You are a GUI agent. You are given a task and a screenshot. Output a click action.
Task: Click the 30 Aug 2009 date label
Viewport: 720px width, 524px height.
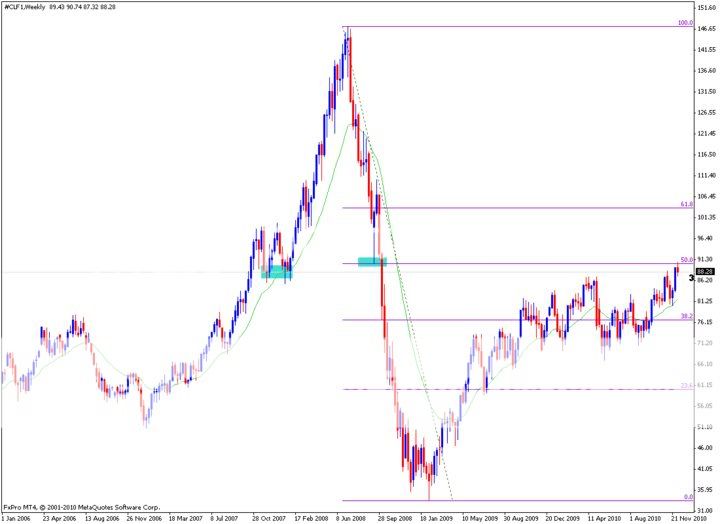click(x=522, y=518)
